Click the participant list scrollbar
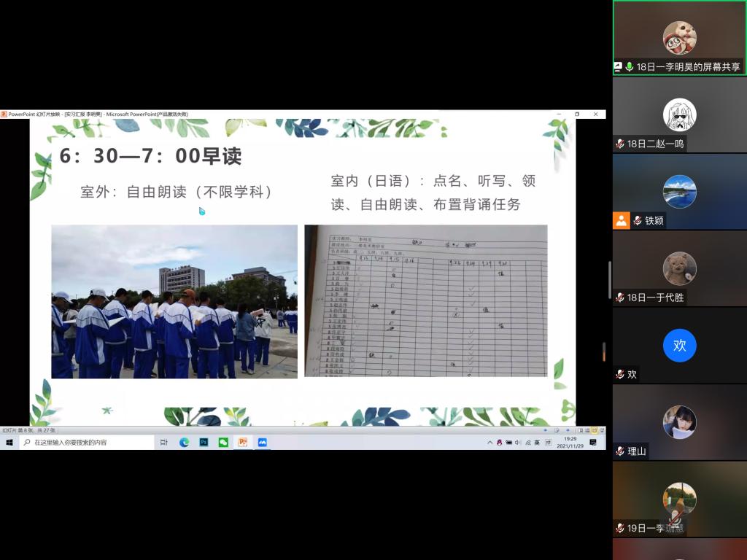Viewport: 747px width, 560px height. coord(609,281)
